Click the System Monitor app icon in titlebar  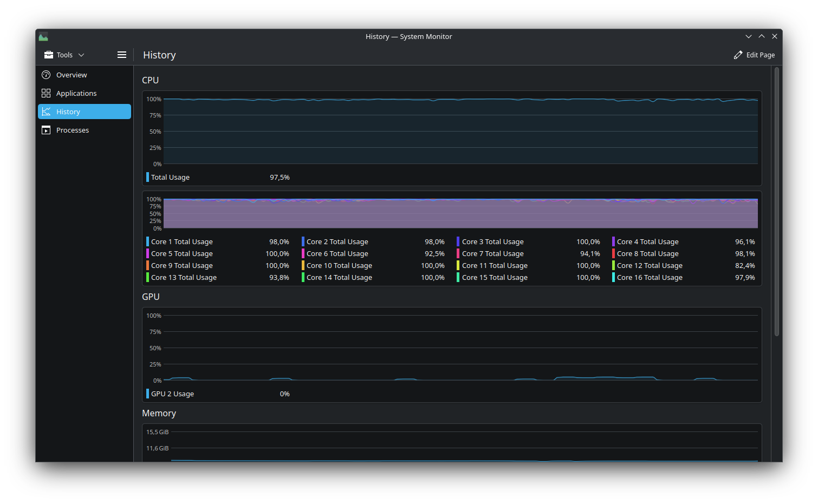click(43, 37)
